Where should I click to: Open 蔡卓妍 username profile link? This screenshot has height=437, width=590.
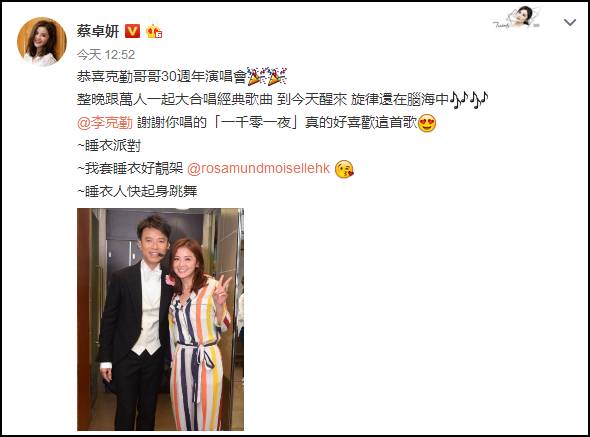(x=98, y=31)
